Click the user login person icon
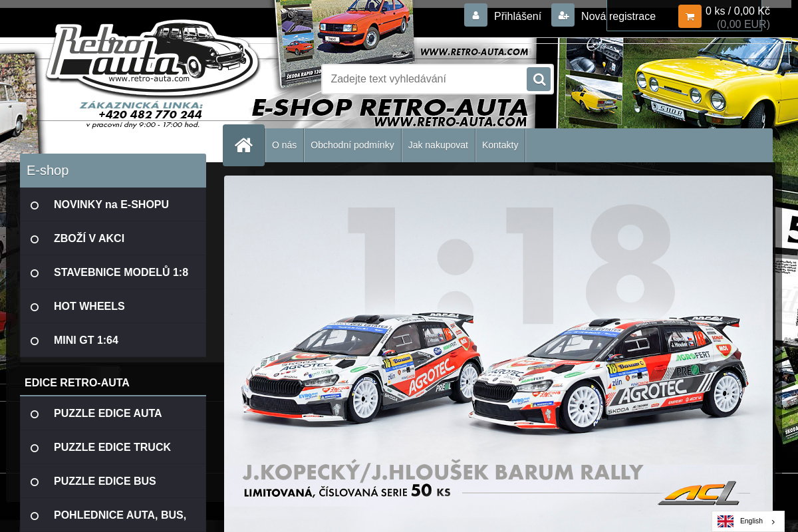Viewport: 798px width, 532px height. [x=475, y=15]
